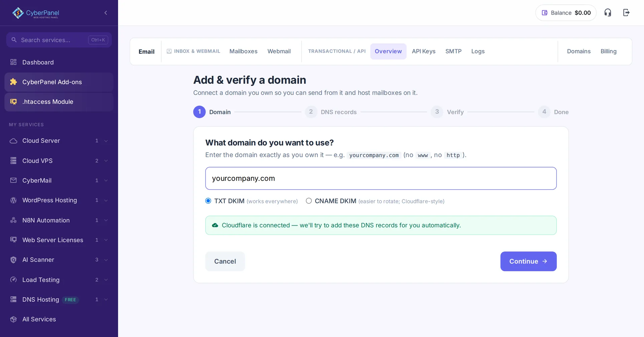Click the Cloud Server cloud icon
This screenshot has width=644, height=337.
[13, 141]
